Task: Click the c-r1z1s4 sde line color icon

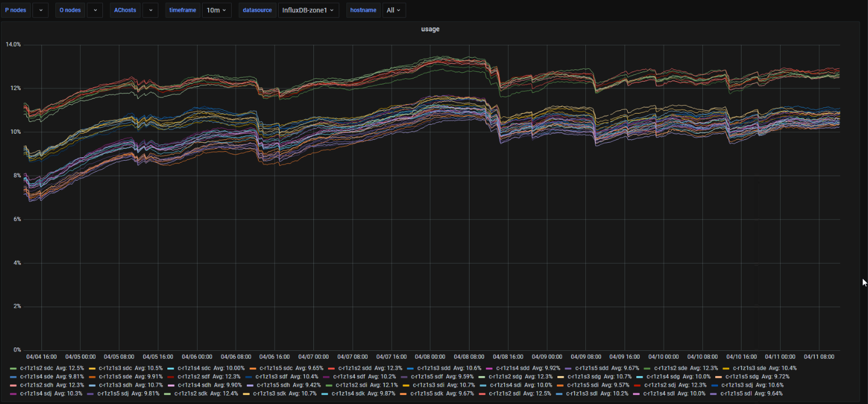Action: pos(13,377)
